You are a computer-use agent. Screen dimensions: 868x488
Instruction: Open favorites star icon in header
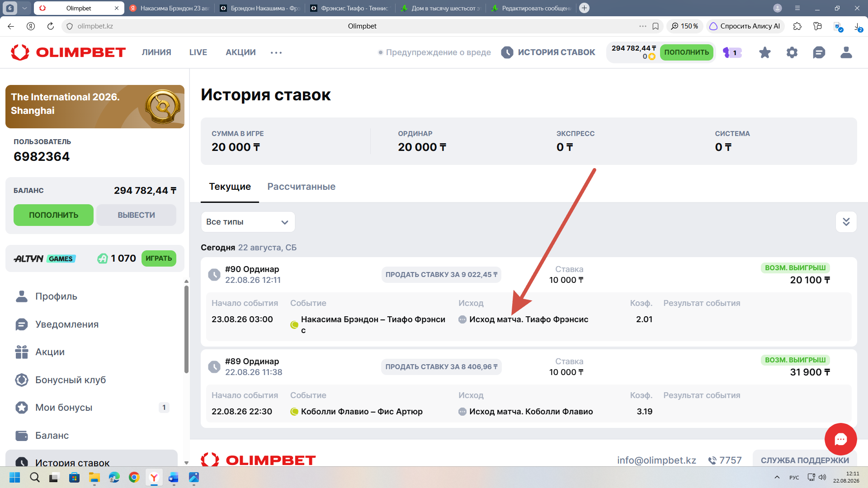[x=765, y=52]
